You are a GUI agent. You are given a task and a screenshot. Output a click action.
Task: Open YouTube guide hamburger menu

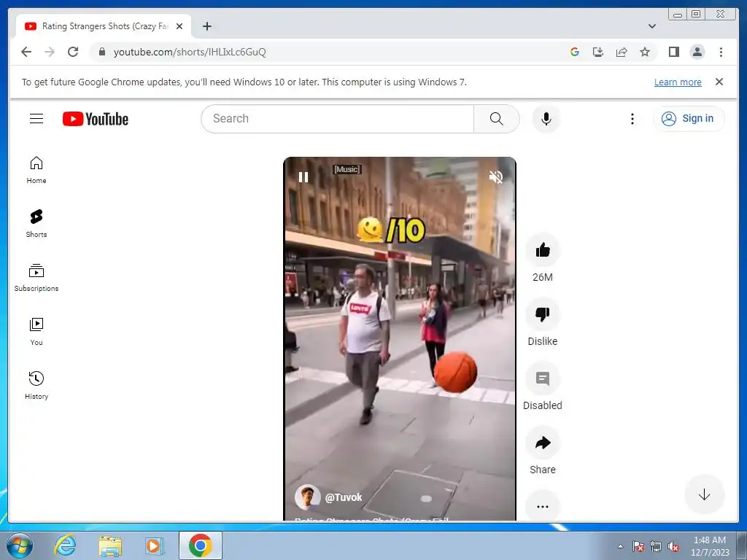pos(36,119)
